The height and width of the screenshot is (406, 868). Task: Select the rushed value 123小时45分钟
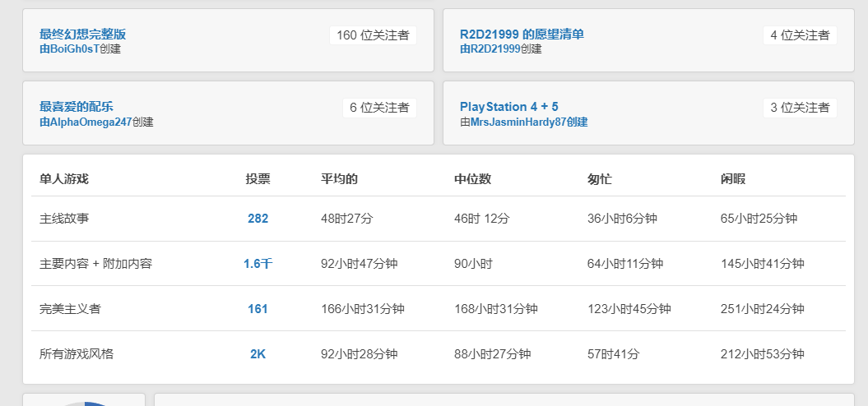(x=629, y=309)
